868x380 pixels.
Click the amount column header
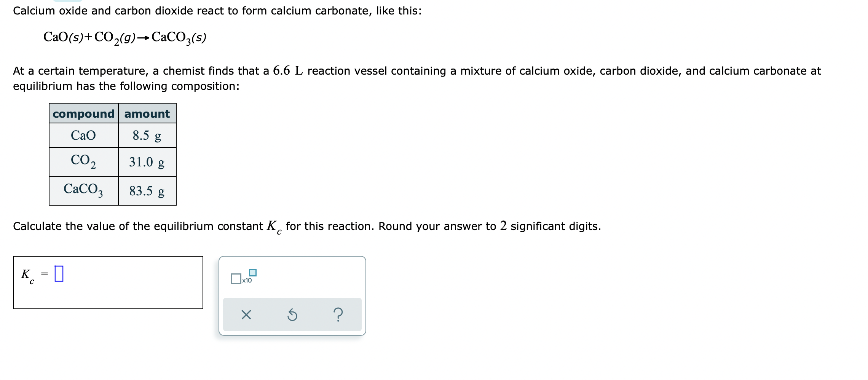tap(147, 113)
